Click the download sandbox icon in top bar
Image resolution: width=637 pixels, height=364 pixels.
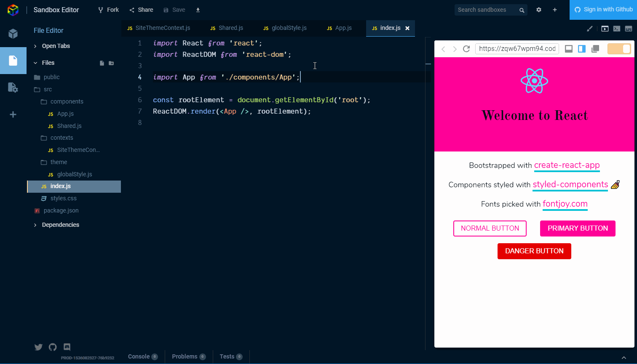(198, 10)
